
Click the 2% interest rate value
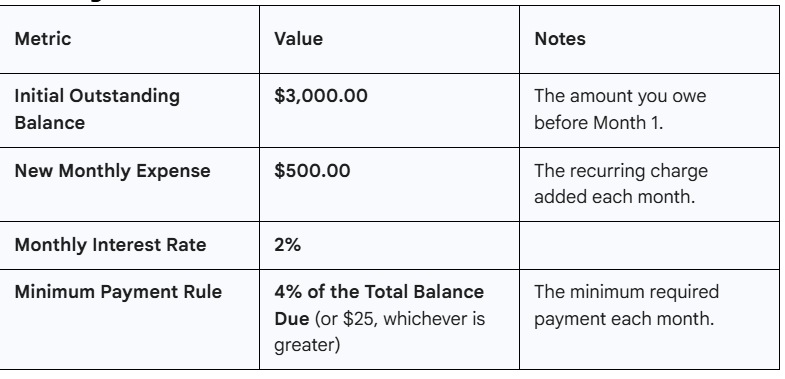[x=287, y=245]
